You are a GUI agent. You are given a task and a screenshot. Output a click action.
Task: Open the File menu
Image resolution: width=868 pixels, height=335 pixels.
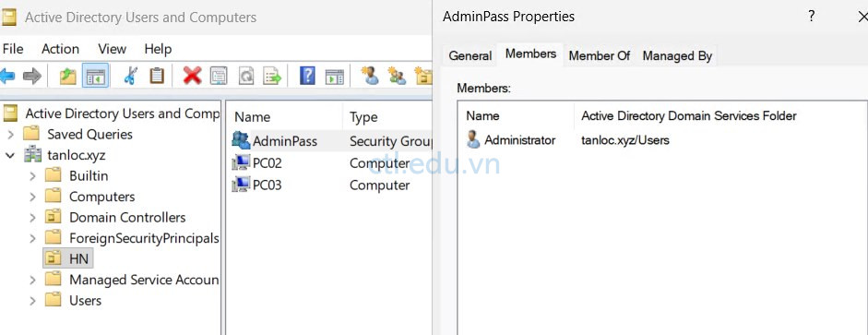pos(13,49)
